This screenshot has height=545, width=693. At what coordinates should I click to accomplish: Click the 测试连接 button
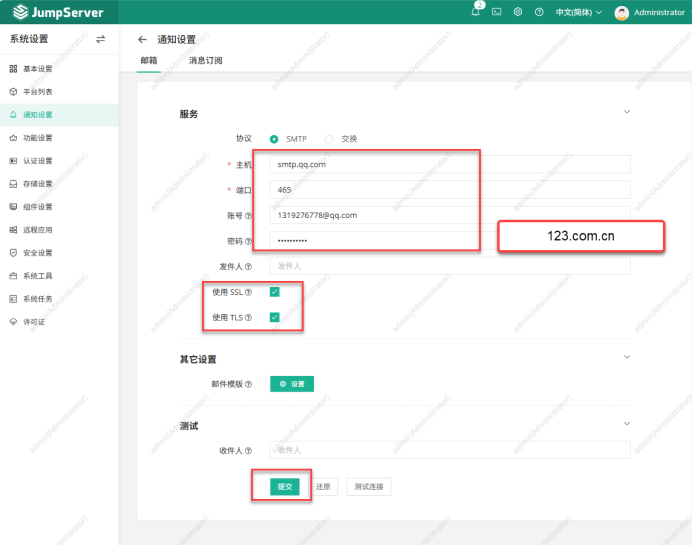(369, 487)
